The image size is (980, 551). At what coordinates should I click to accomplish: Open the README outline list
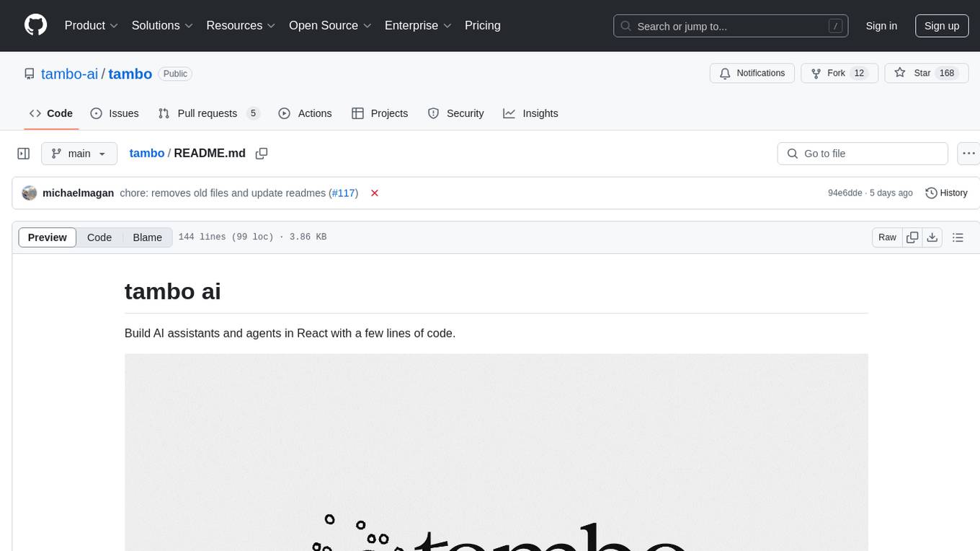coord(958,237)
